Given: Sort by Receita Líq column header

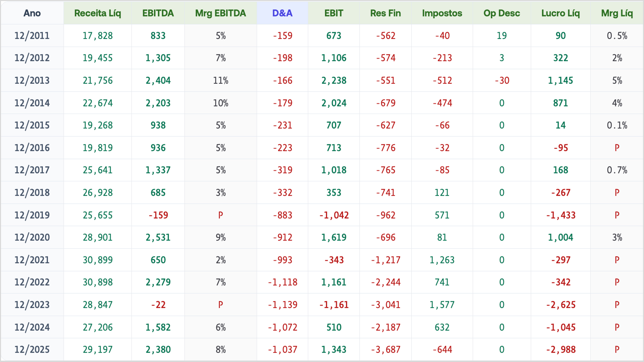Looking at the screenshot, I should [97, 13].
